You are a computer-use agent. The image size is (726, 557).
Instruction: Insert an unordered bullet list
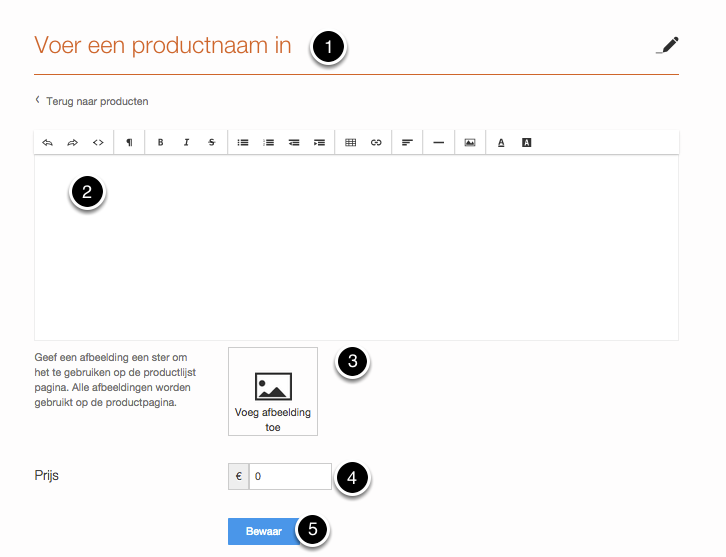(243, 143)
